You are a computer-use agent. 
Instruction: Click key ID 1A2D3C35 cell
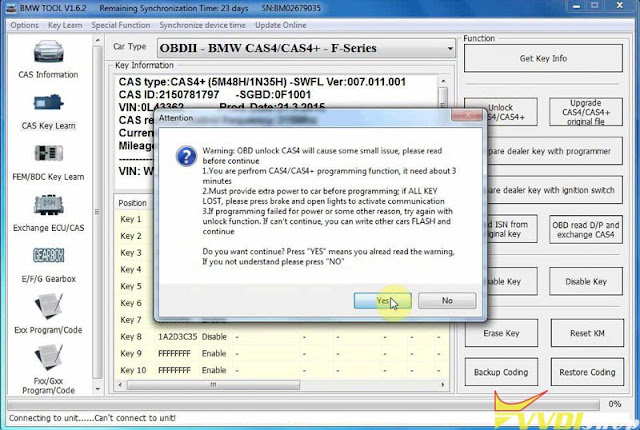point(178,337)
